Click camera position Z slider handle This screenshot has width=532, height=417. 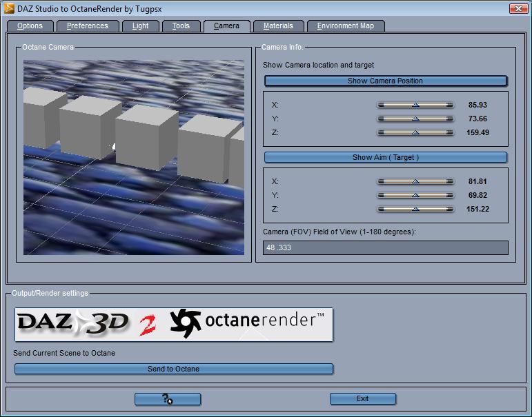(415, 132)
